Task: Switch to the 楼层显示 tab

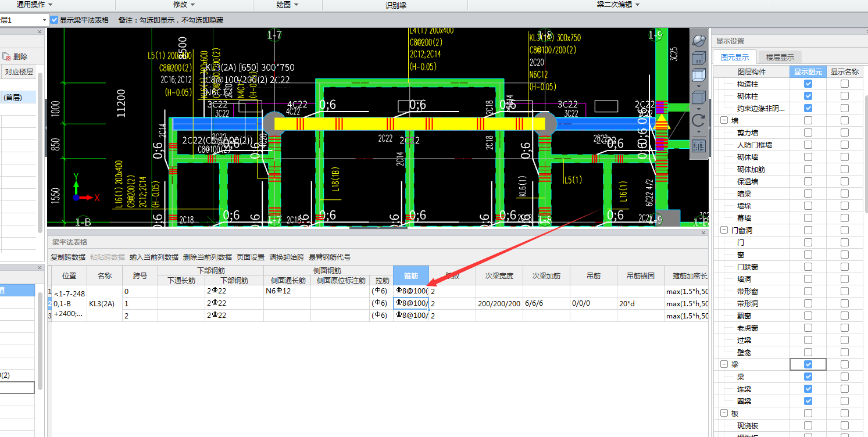Action: click(780, 58)
